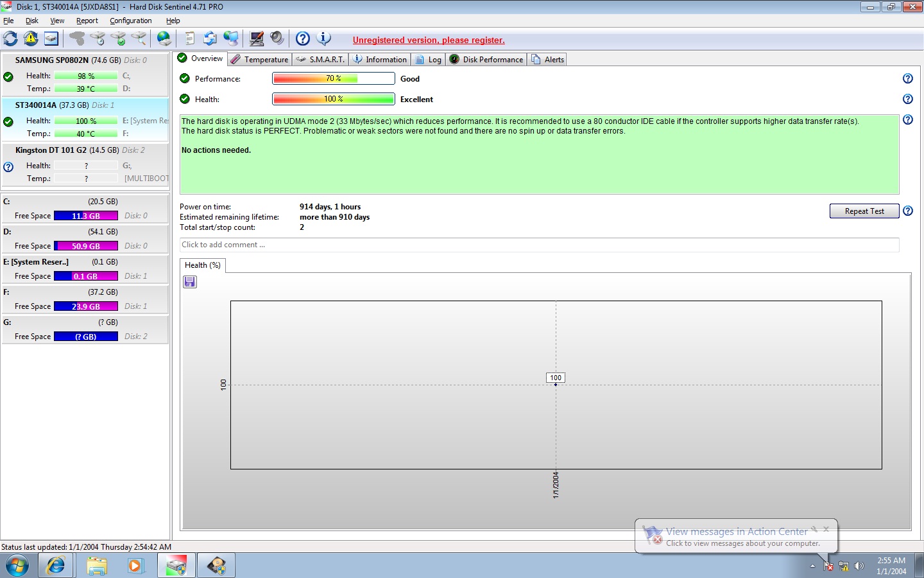This screenshot has width=924, height=578.
Task: Open the Configuration menu
Action: (131, 21)
